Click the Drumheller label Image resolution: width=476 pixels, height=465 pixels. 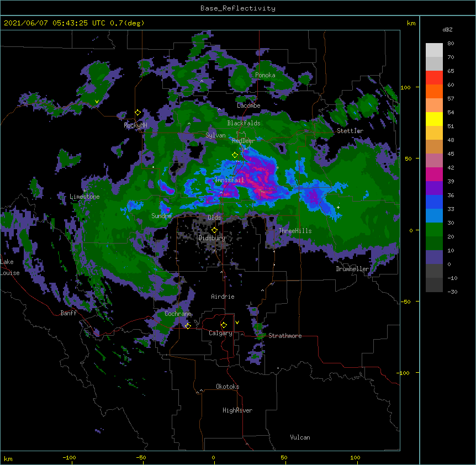(x=352, y=269)
